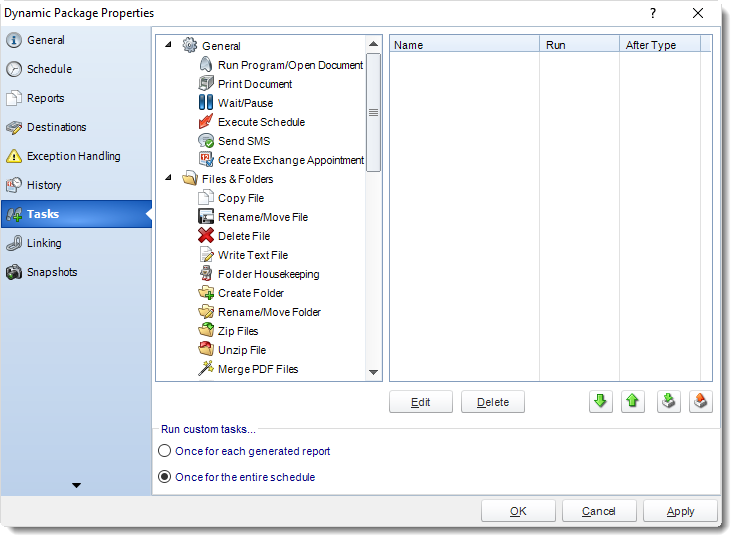Image resolution: width=737 pixels, height=542 pixels.
Task: Click the Apply button
Action: (680, 511)
